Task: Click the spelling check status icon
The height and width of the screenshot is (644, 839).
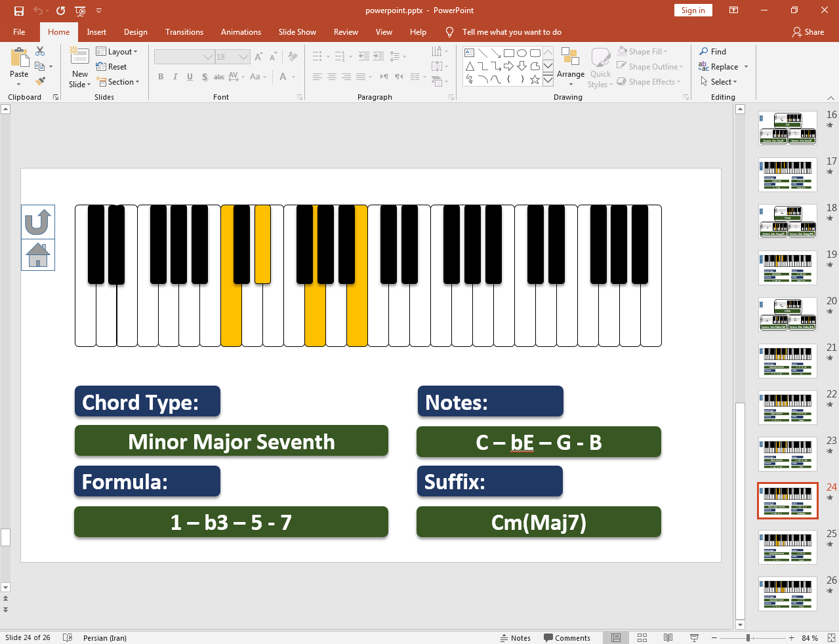Action: (x=68, y=637)
